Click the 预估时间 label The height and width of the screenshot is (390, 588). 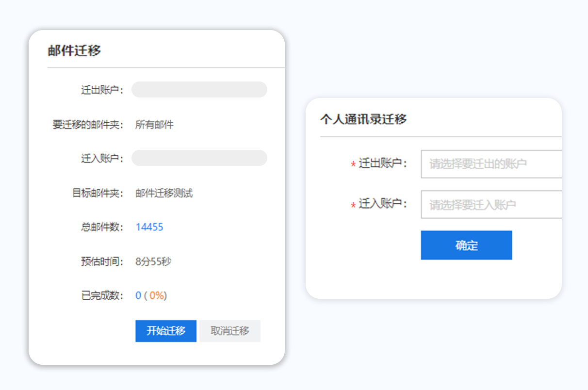point(102,262)
